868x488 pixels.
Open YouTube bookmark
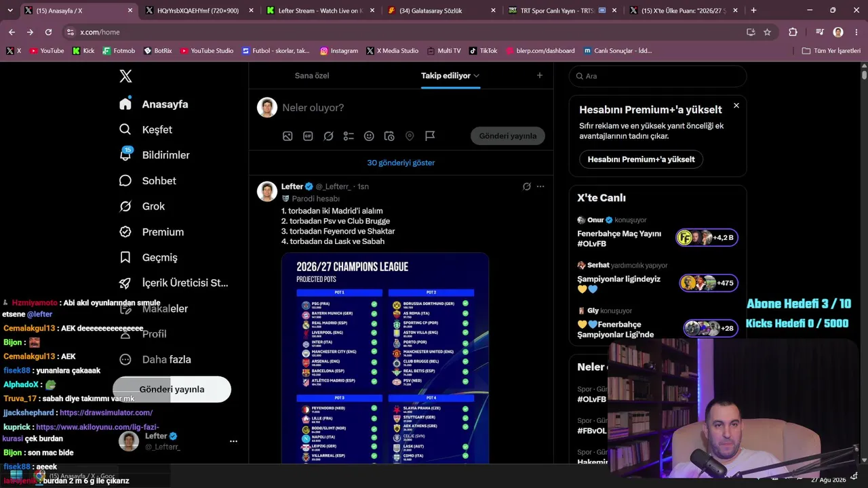click(x=47, y=51)
